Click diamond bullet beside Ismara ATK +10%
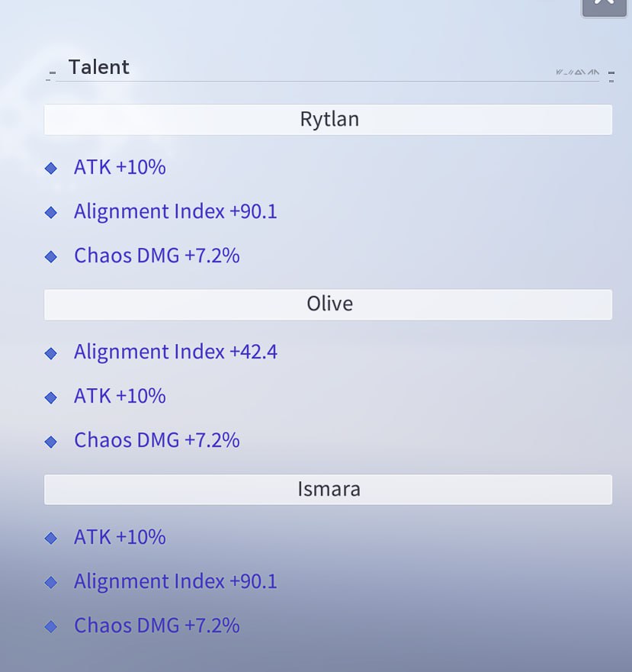The image size is (632, 672). tap(50, 538)
